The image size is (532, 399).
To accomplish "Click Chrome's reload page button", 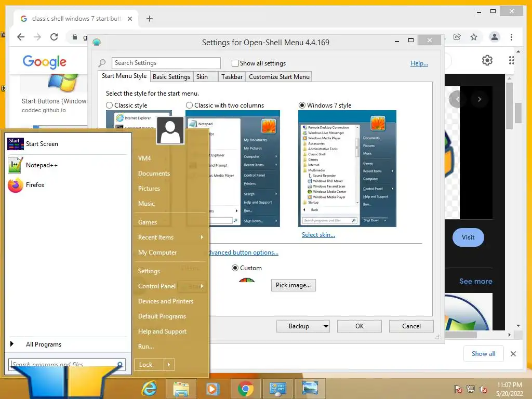I will point(54,37).
